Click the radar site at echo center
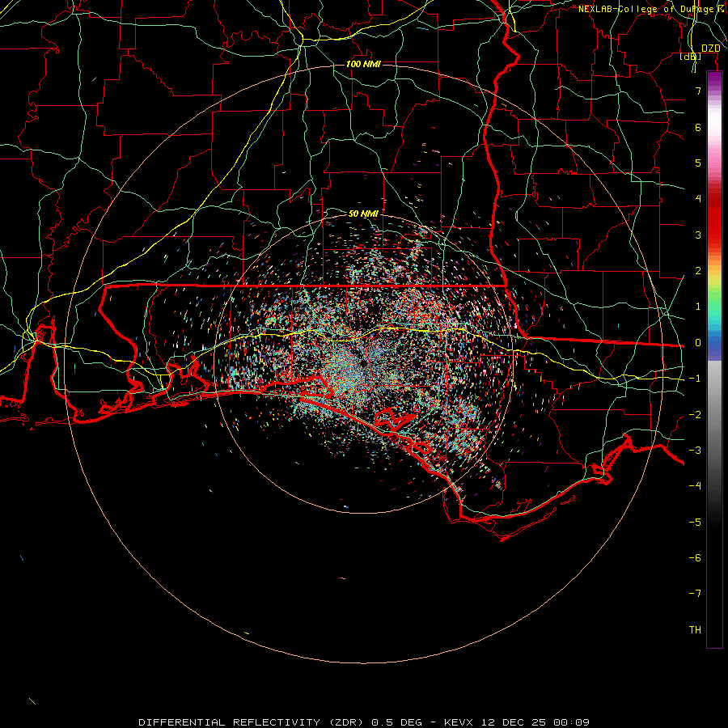Screen dimensions: 728x728 tap(363, 364)
